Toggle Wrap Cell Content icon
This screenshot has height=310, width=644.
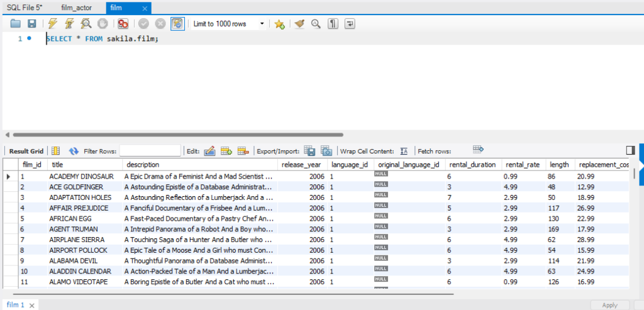click(x=404, y=151)
